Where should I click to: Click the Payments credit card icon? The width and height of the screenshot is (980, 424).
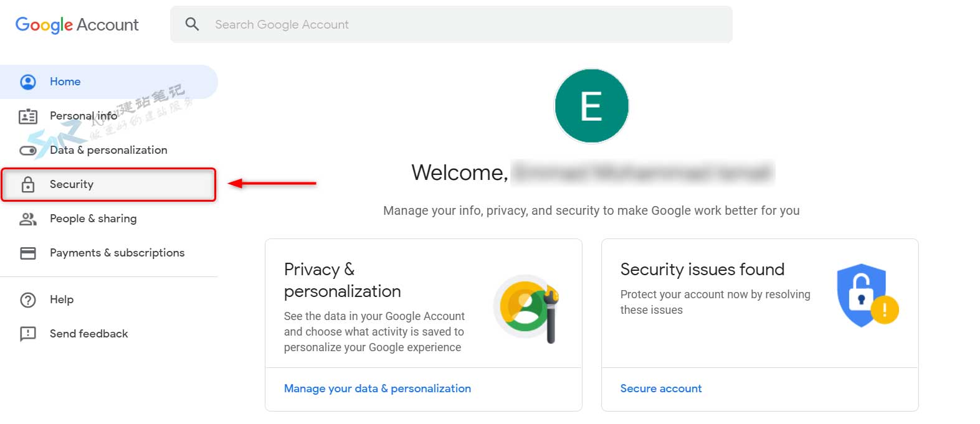(28, 253)
